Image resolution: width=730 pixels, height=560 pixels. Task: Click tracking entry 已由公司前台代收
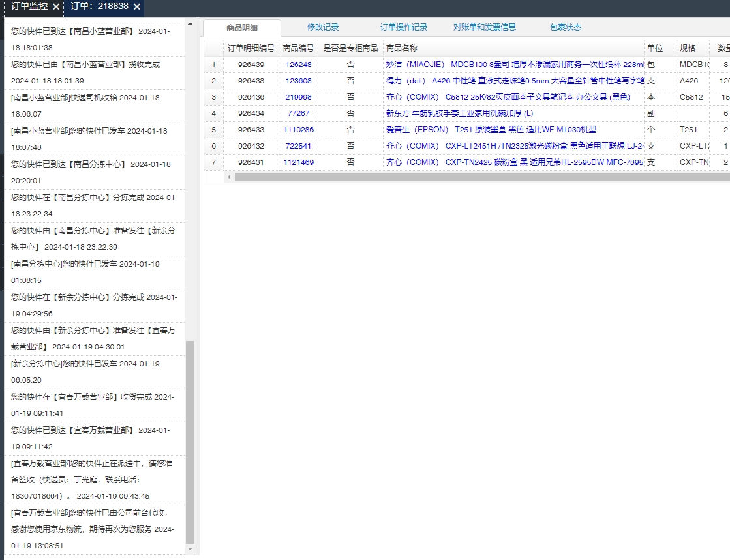pyautogui.click(x=95, y=529)
